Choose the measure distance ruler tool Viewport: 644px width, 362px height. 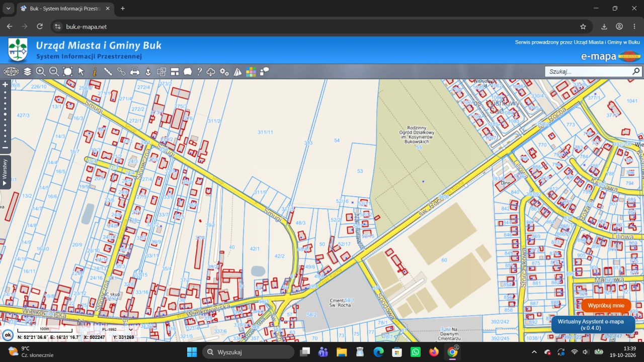[108, 71]
